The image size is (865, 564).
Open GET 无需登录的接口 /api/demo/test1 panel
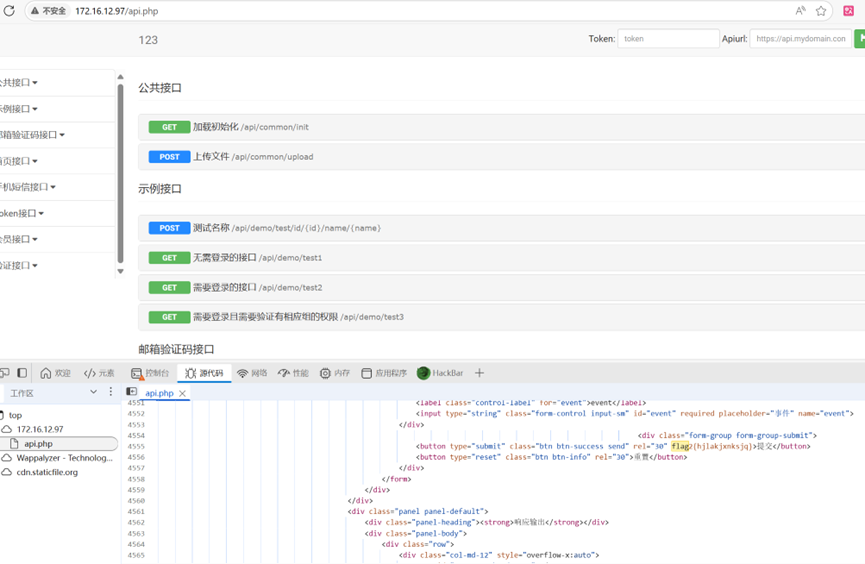(501, 258)
